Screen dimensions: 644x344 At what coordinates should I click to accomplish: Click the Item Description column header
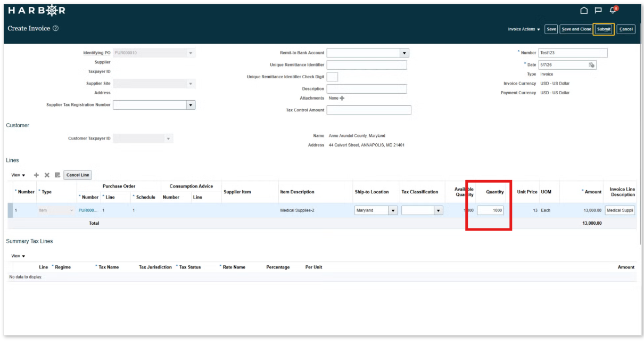297,192
